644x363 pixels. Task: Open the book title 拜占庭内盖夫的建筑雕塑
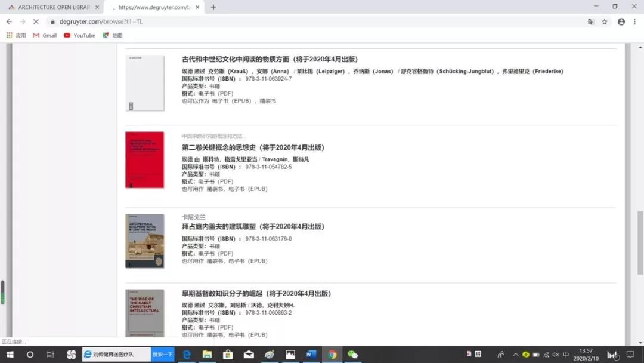point(253,227)
